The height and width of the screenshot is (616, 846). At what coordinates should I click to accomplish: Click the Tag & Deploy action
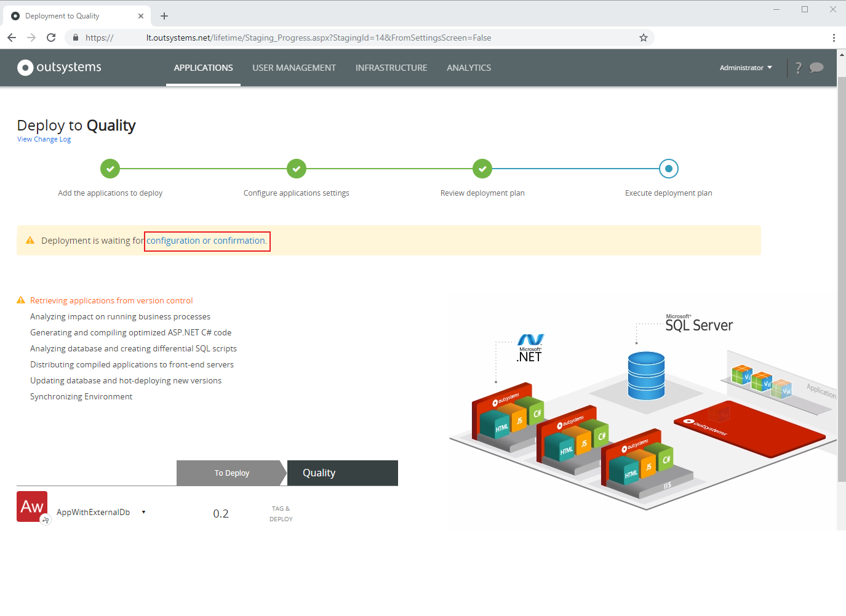click(281, 513)
